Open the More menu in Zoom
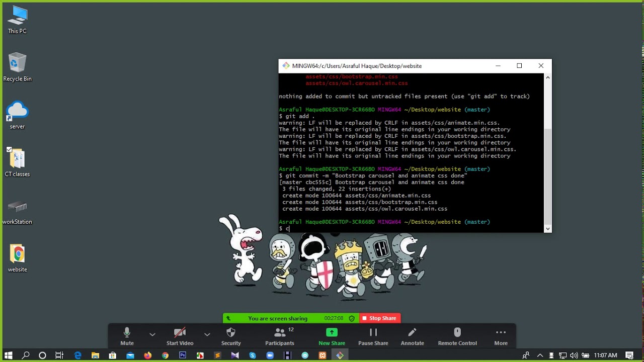 (x=501, y=336)
